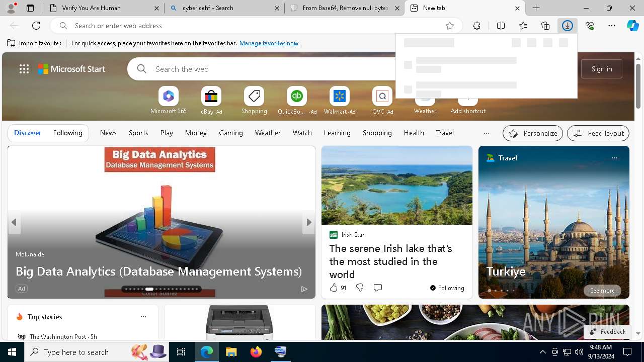Open Gaming category

(x=231, y=133)
